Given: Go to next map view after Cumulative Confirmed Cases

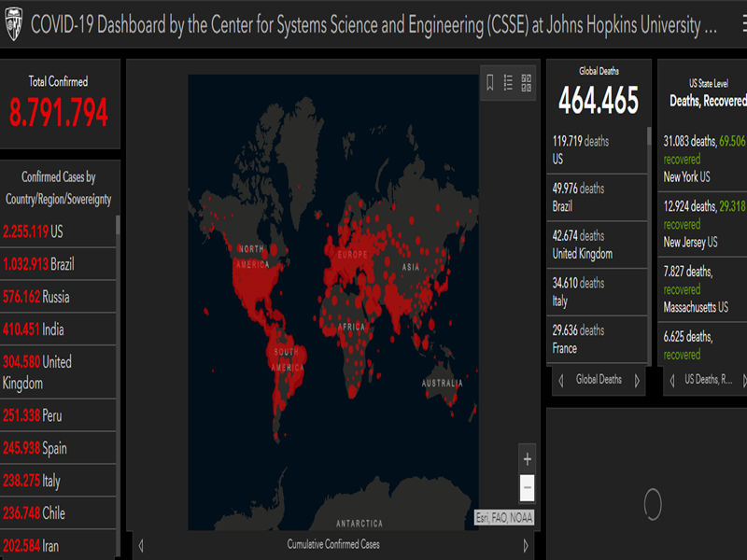Looking at the screenshot, I should (526, 545).
